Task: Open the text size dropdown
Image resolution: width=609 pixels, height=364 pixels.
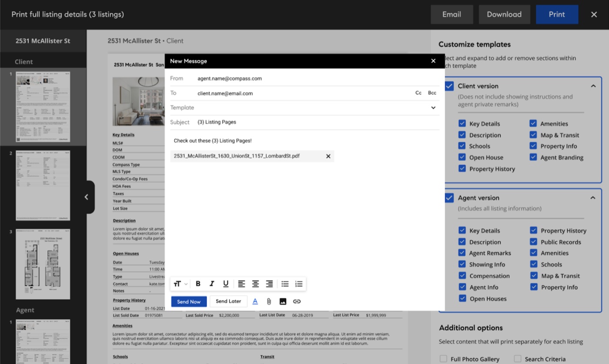Action: (x=181, y=284)
